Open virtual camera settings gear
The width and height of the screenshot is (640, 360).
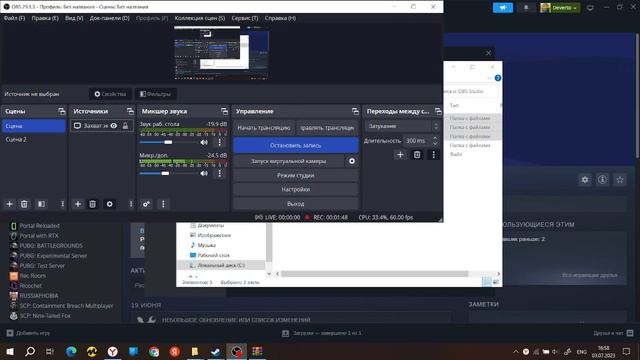352,161
